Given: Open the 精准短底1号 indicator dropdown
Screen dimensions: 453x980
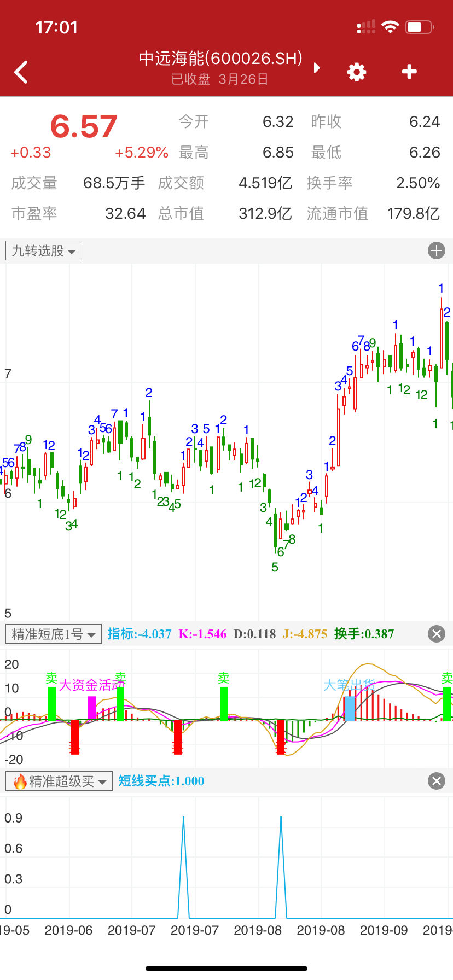Looking at the screenshot, I should (x=53, y=634).
